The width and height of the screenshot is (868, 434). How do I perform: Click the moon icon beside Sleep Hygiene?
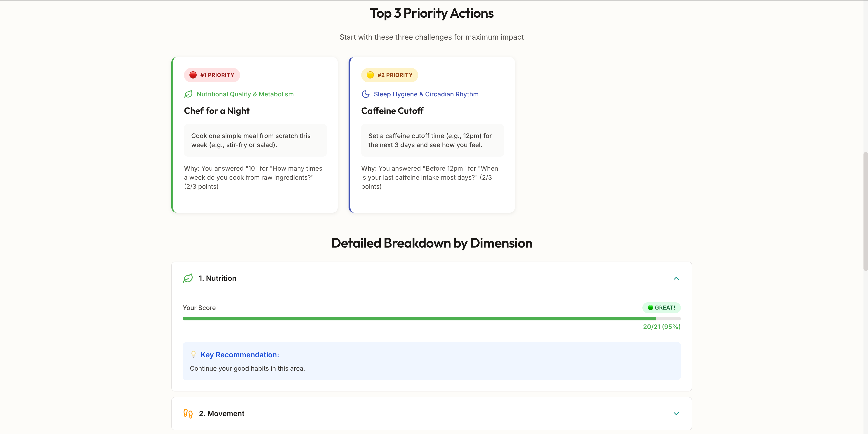366,94
